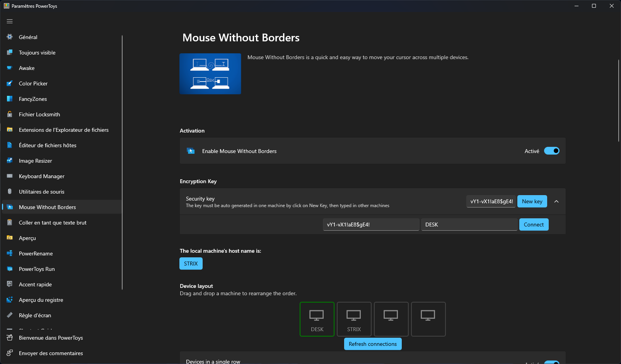621x364 pixels.
Task: Click the Aperçu icon in sidebar
Action: tap(10, 238)
